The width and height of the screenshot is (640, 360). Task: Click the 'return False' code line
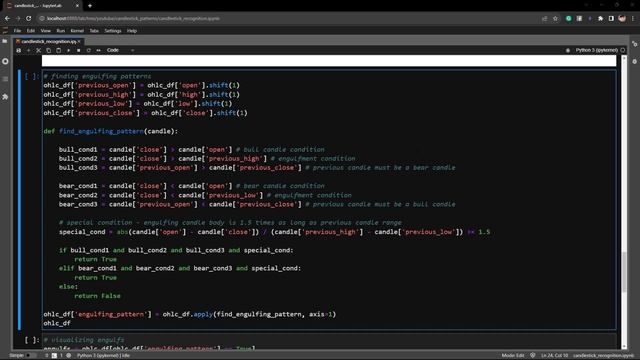[x=97, y=296]
